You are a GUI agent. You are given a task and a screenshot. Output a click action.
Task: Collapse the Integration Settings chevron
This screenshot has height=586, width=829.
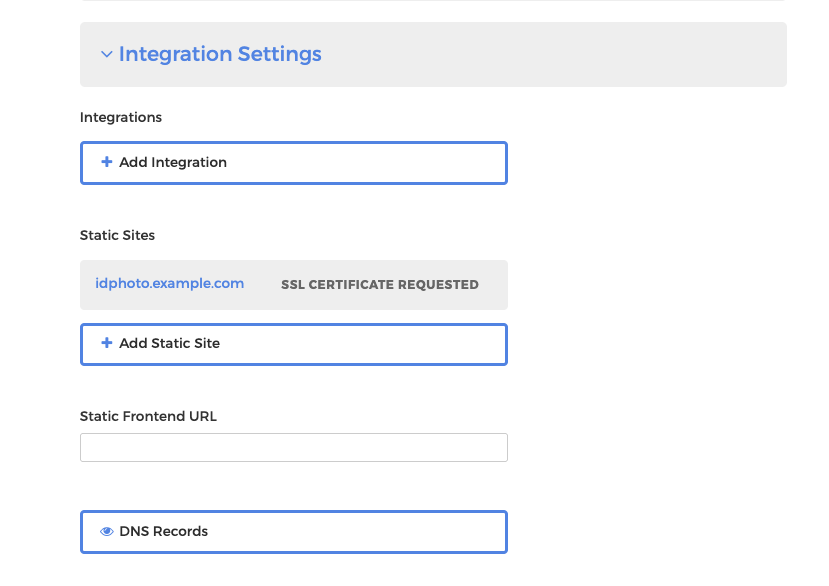click(106, 54)
